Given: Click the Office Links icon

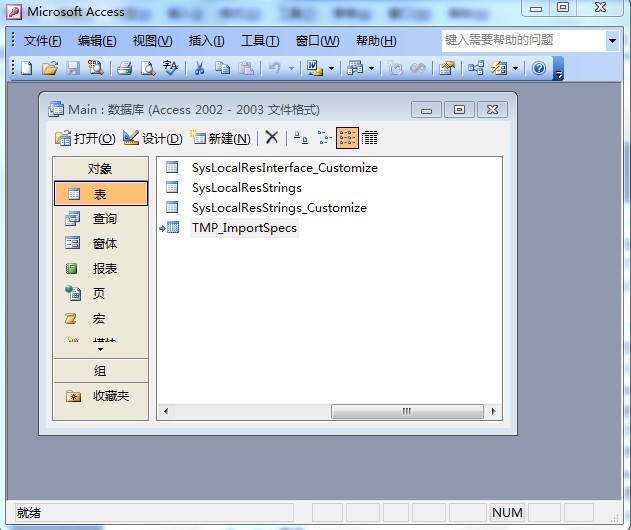Looking at the screenshot, I should click(x=315, y=68).
